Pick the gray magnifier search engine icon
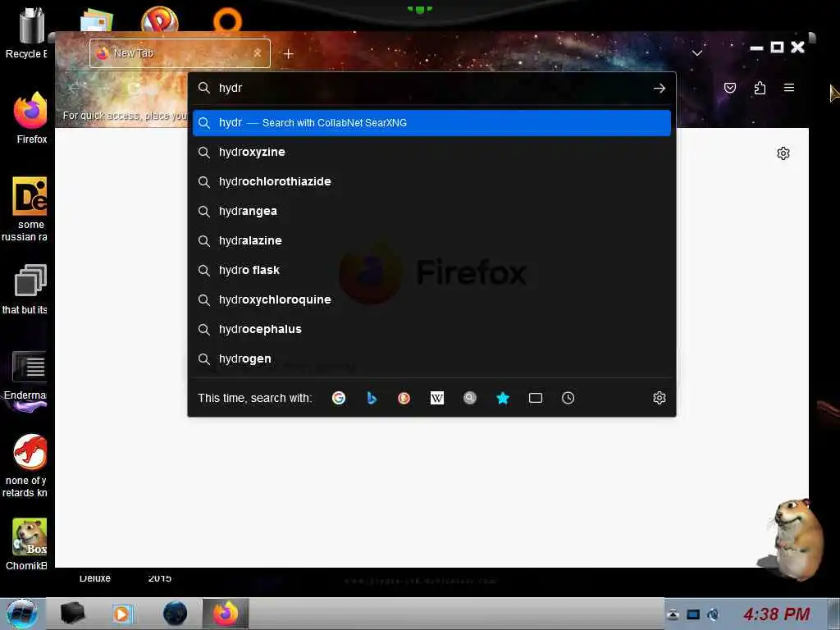Screen dimensions: 840x630 pos(470,398)
